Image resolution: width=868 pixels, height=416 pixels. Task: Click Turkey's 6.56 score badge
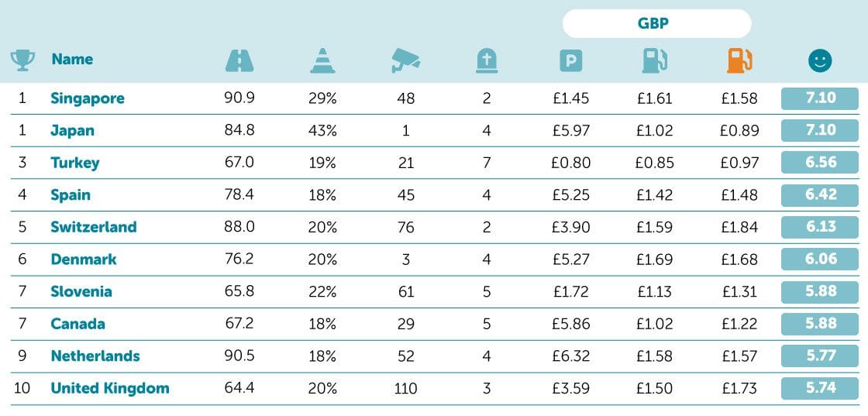[820, 163]
